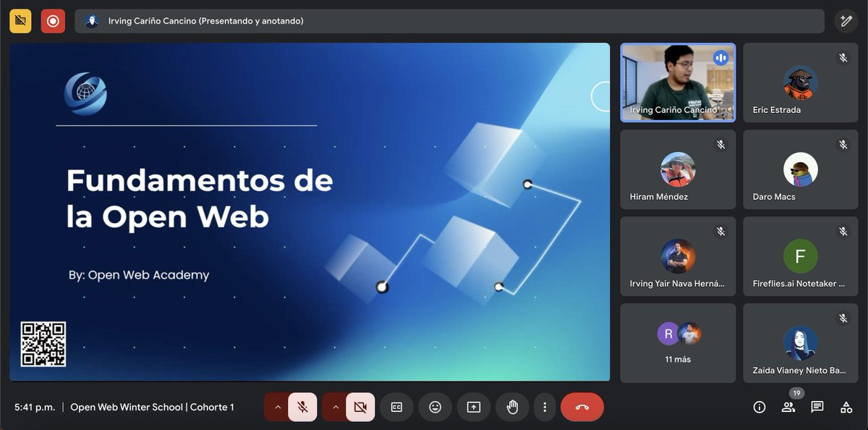868x430 pixels.
Task: Select Irving Cariño Cancino's video tile
Action: coord(678,83)
